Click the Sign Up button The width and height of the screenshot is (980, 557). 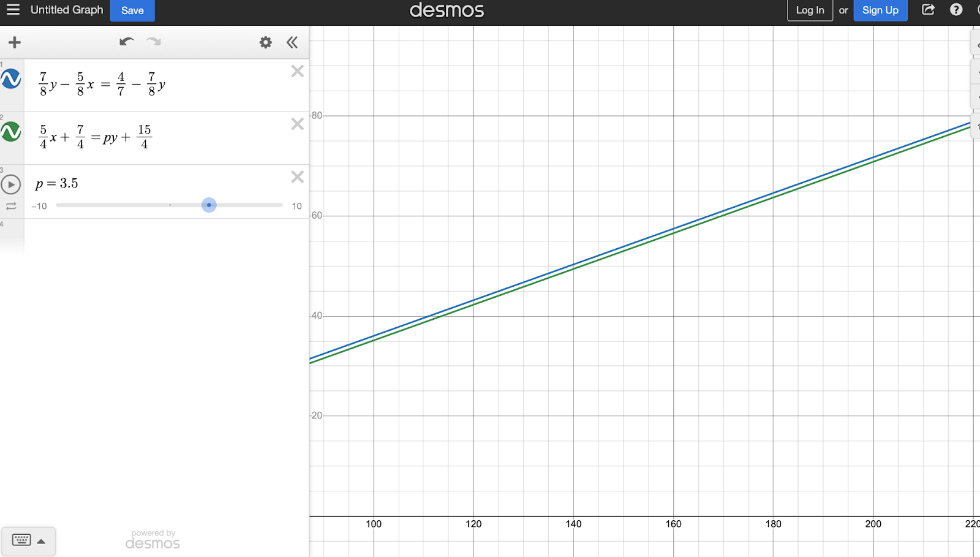[880, 10]
